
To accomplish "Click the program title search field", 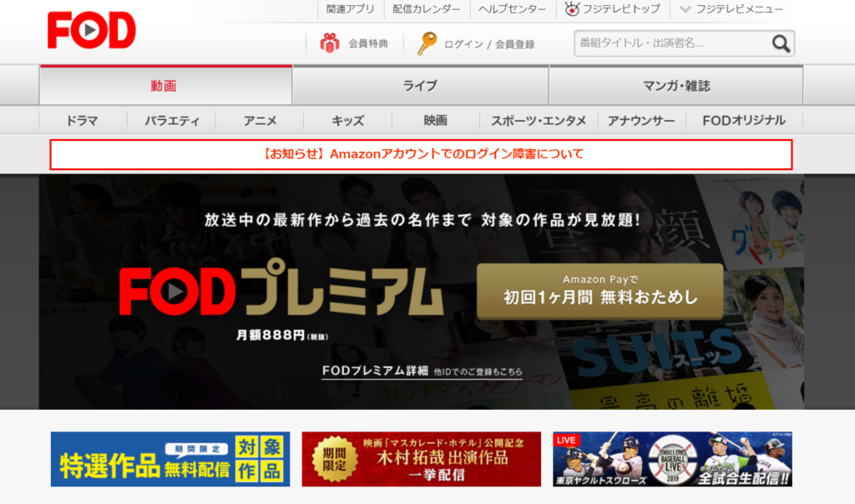I will 660,42.
